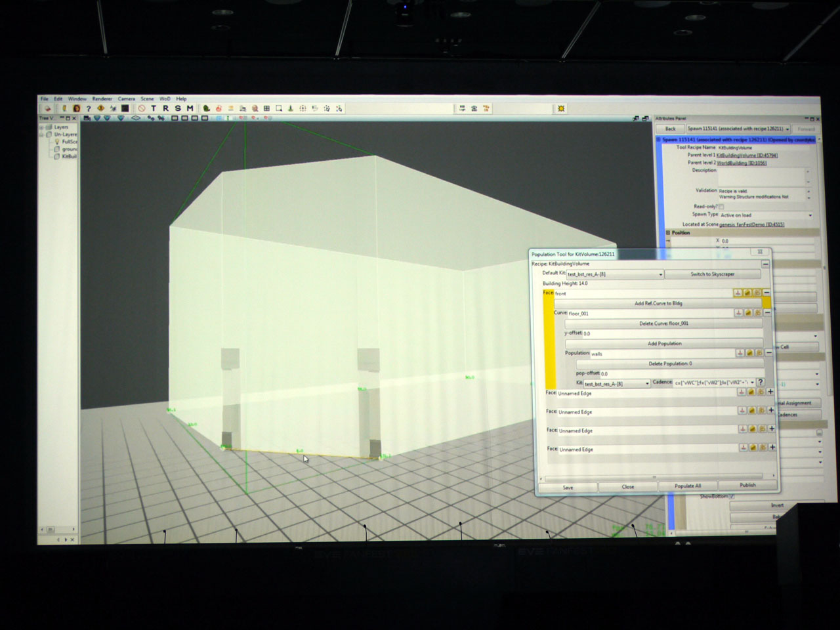Toggle the Read-only checkbox
The width and height of the screenshot is (840, 630).
721,206
